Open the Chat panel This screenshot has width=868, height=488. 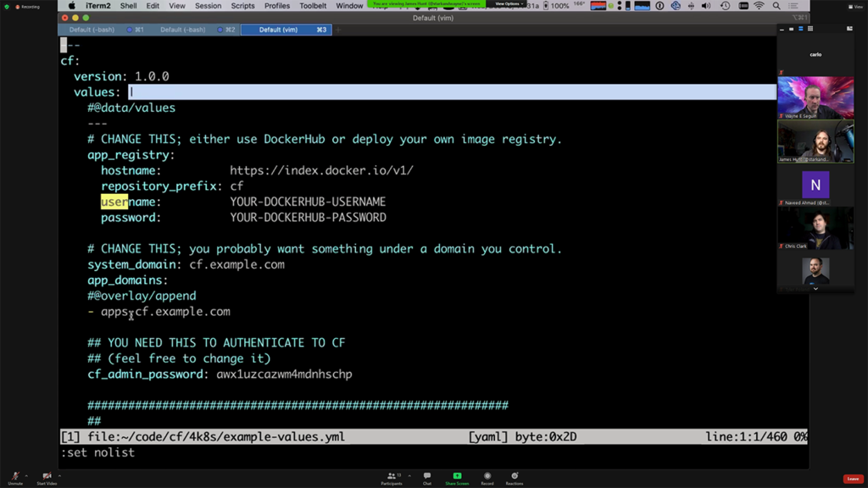coord(427,479)
